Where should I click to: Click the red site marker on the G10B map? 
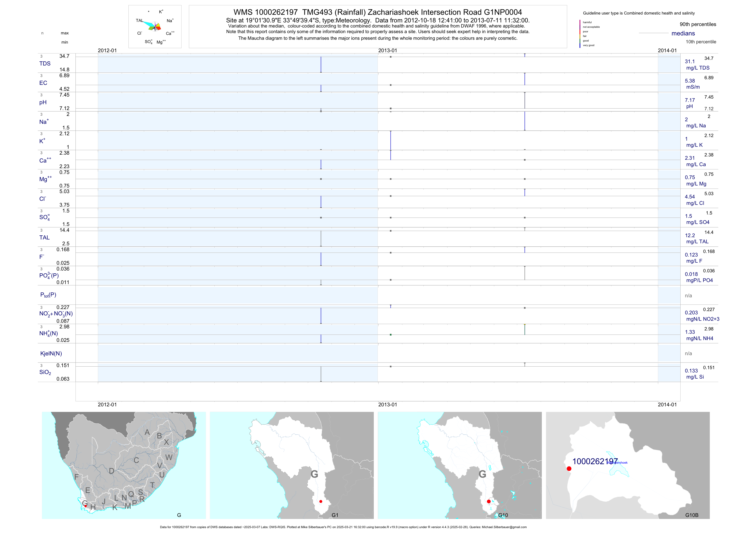tap(569, 469)
